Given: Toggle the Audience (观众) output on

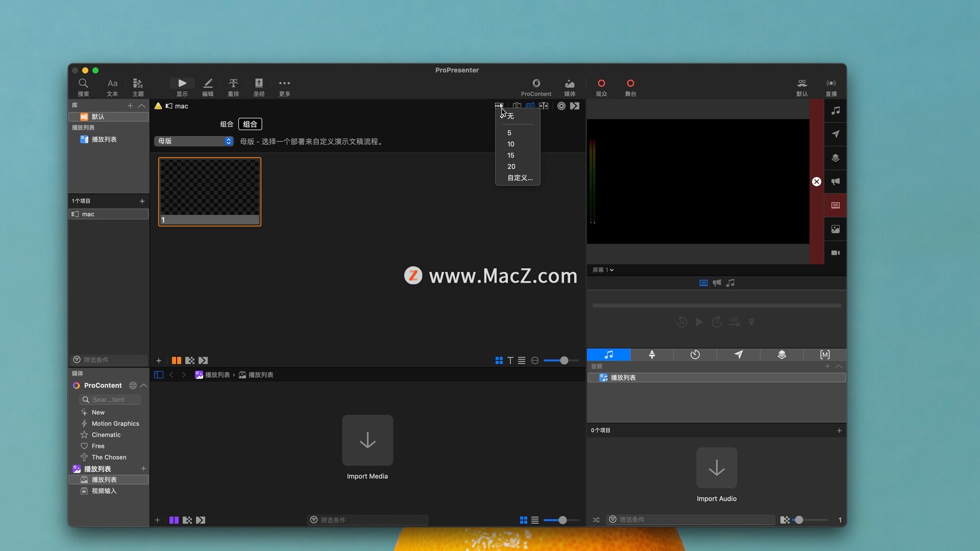Looking at the screenshot, I should pos(601,87).
